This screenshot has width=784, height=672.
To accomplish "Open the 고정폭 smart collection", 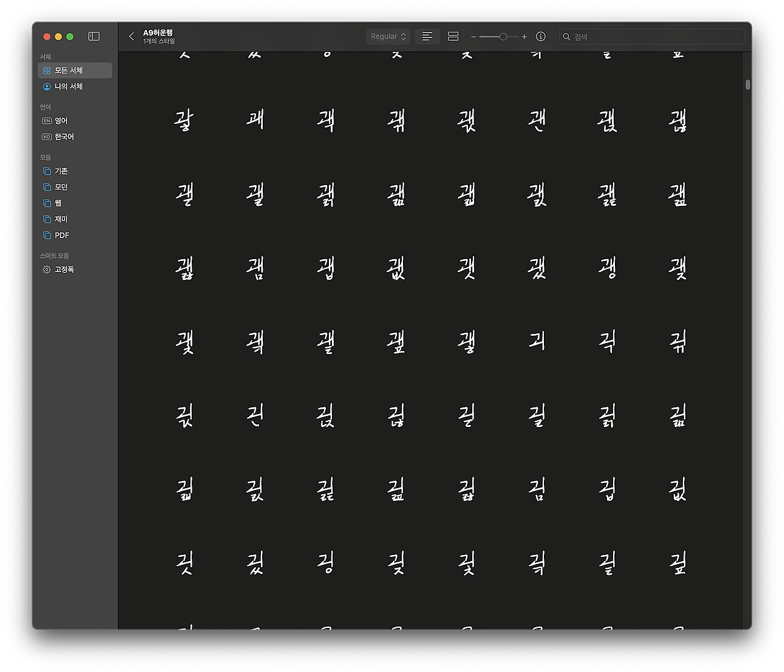I will pyautogui.click(x=75, y=270).
